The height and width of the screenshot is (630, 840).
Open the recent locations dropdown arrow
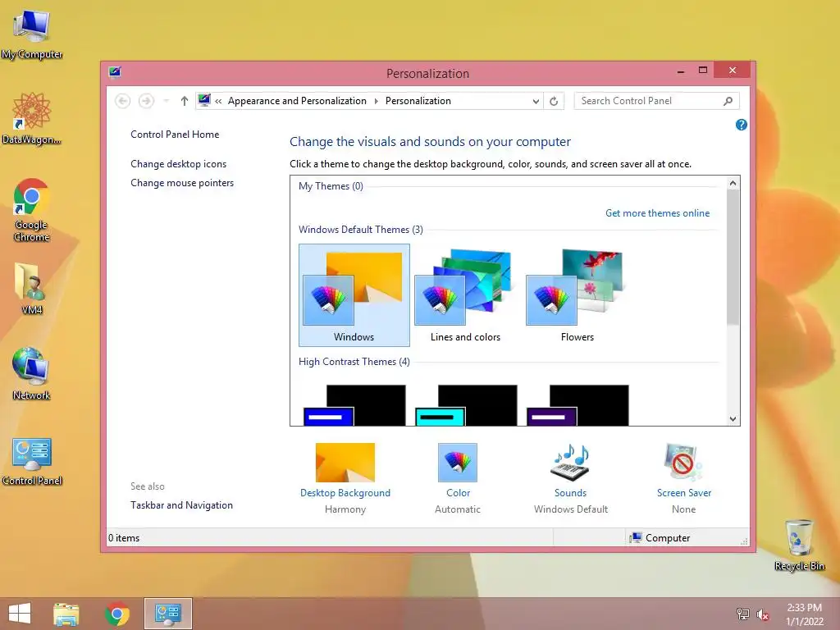tap(166, 101)
